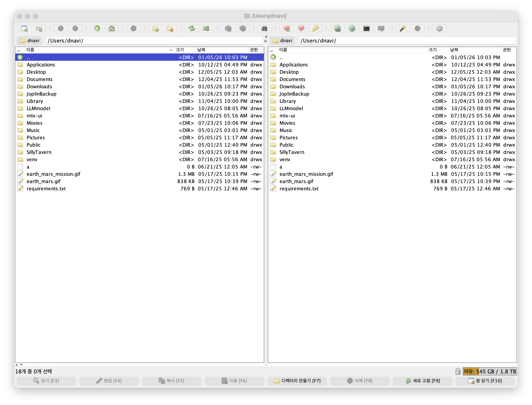532x405 pixels.
Task: Click the left panel path input field
Action: pyautogui.click(x=154, y=40)
